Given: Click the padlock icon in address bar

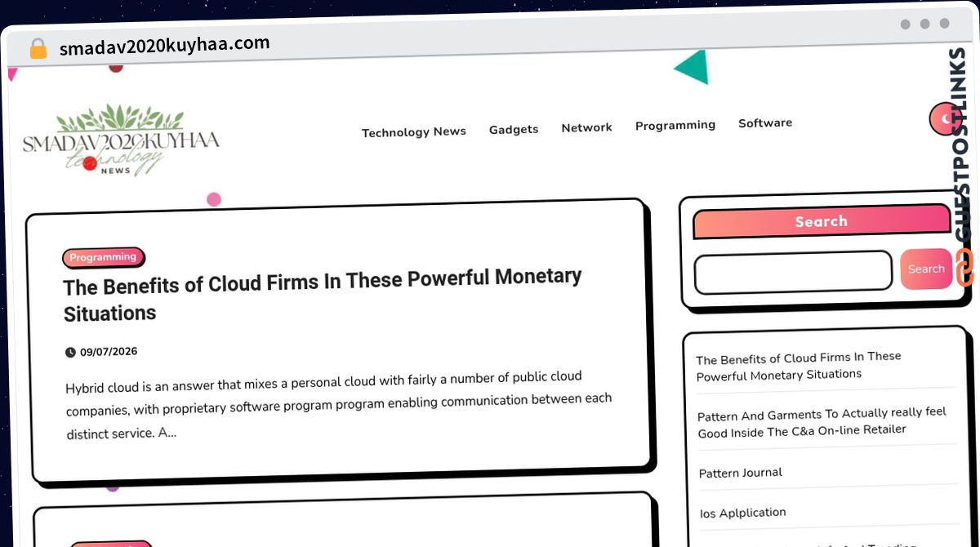Looking at the screenshot, I should click(x=38, y=49).
